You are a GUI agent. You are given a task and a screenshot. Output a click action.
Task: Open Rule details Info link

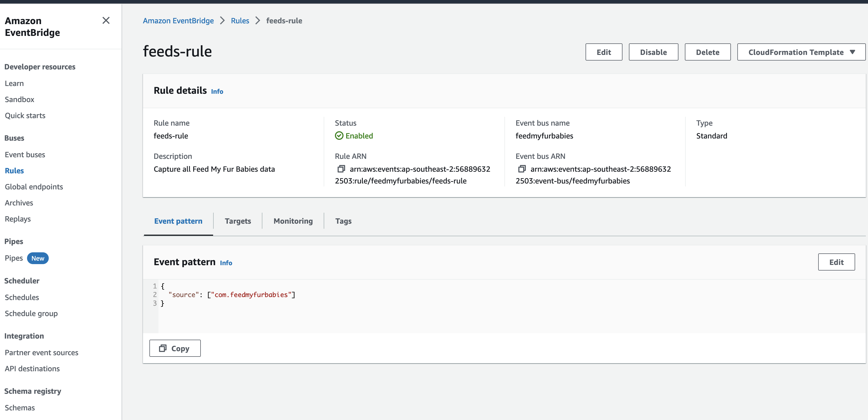217,91
